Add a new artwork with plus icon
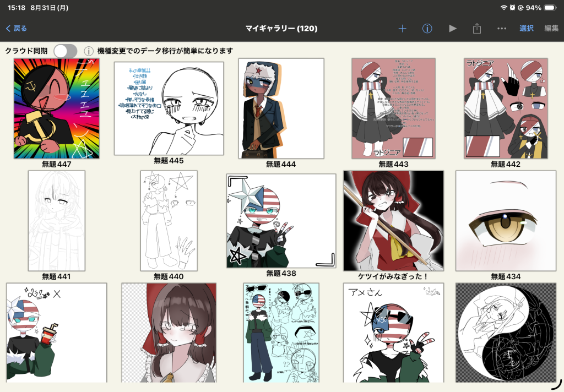Image resolution: width=564 pixels, height=392 pixels. (x=402, y=29)
